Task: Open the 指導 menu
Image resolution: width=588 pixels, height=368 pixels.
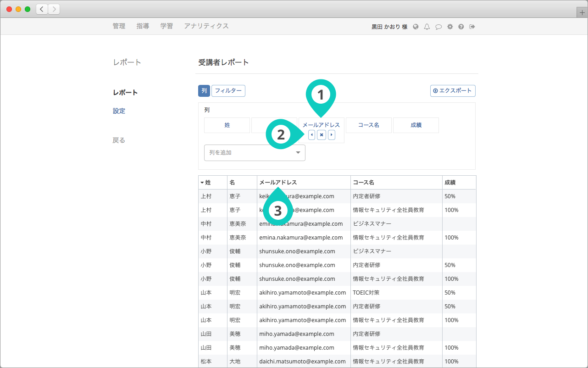Action: (x=143, y=26)
